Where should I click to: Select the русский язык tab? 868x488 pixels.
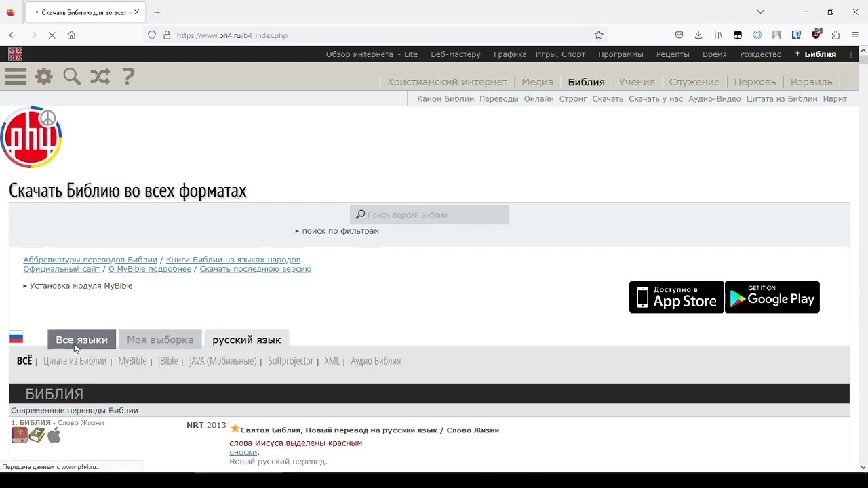pos(247,340)
